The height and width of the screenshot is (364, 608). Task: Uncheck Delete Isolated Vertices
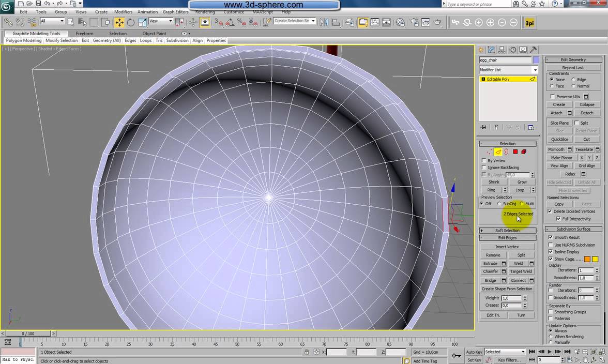[x=550, y=211]
